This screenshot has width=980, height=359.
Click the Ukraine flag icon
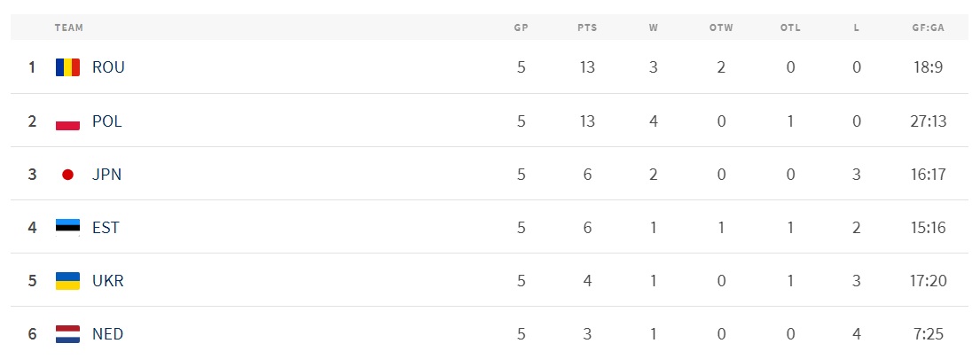pyautogui.click(x=67, y=281)
